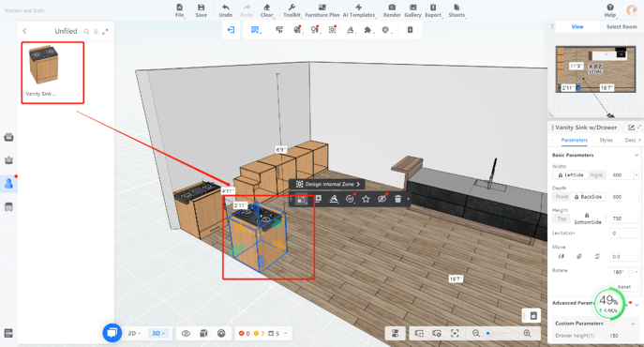The height and width of the screenshot is (347, 644).
Task: Click the zoom slider at the bottom
Action: [x=502, y=334]
